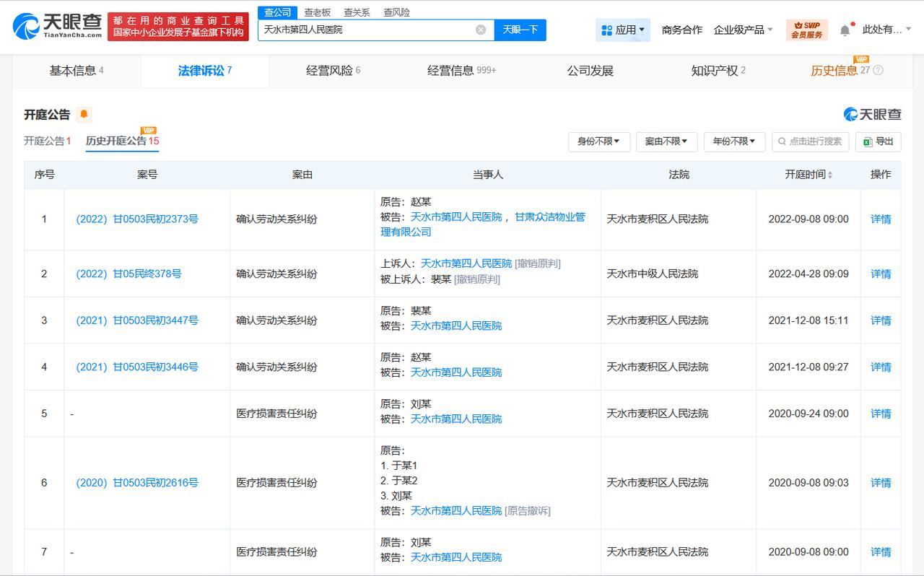Click 详情 for row 3 case
Image resolution: width=924 pixels, height=576 pixels.
click(881, 320)
